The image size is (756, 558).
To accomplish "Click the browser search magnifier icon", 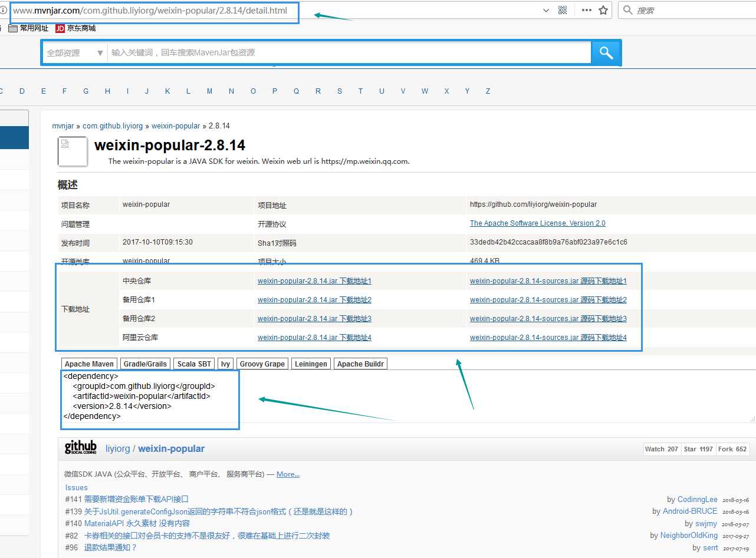I will click(x=628, y=10).
